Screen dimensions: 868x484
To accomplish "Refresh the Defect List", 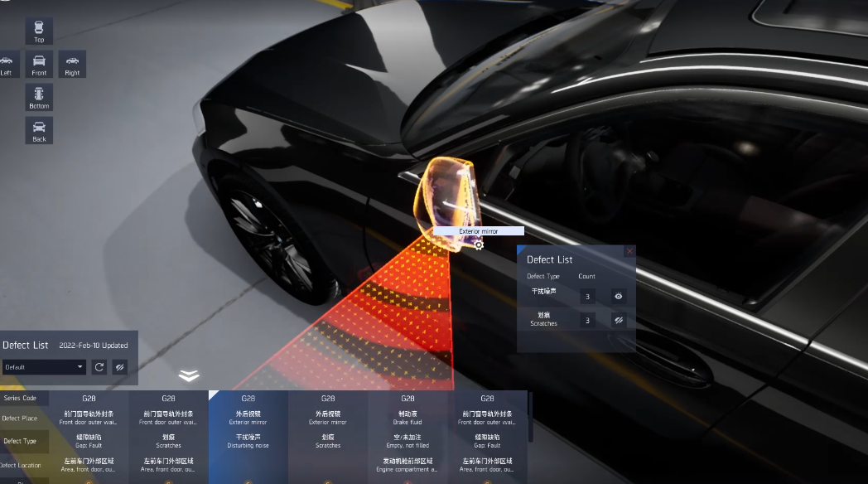I will click(x=99, y=367).
